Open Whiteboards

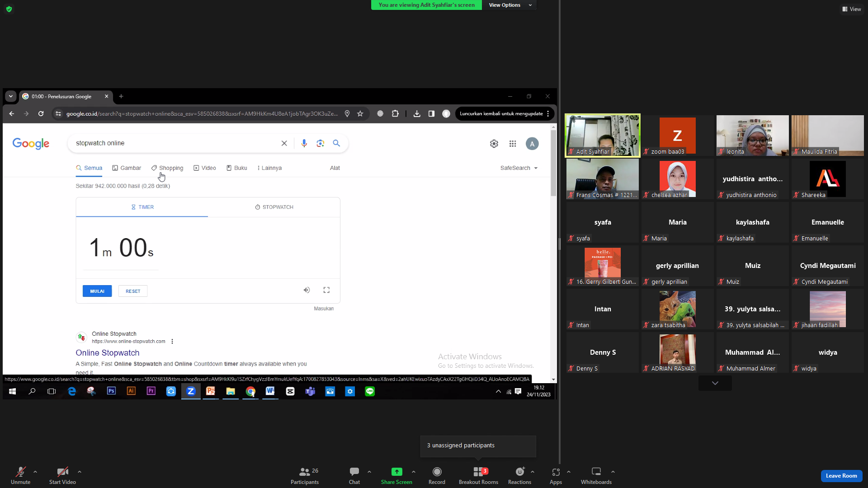click(x=596, y=476)
